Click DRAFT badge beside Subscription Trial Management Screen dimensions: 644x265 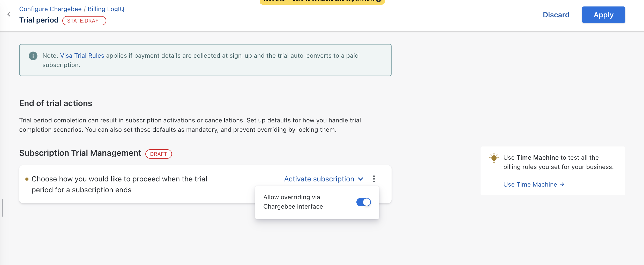tap(159, 154)
